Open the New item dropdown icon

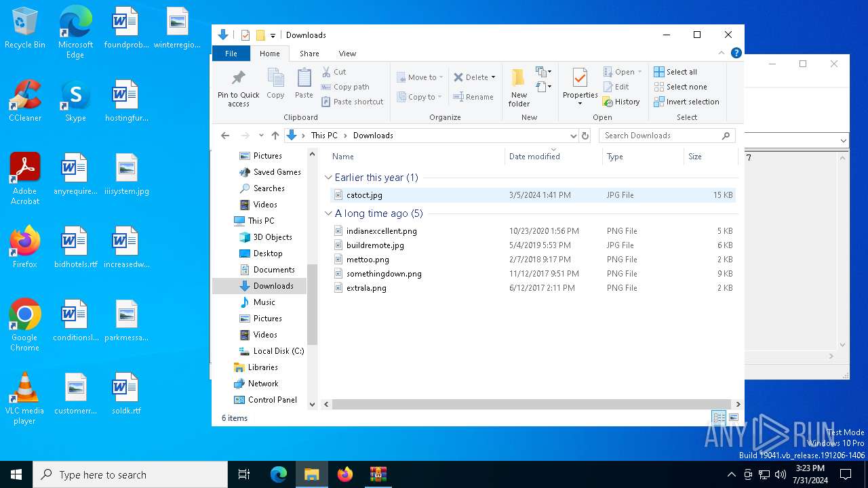pos(542,72)
